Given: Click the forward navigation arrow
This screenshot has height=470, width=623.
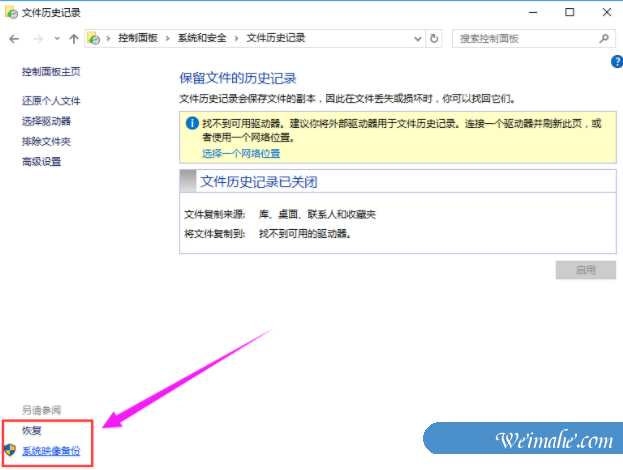Looking at the screenshot, I should pos(38,39).
